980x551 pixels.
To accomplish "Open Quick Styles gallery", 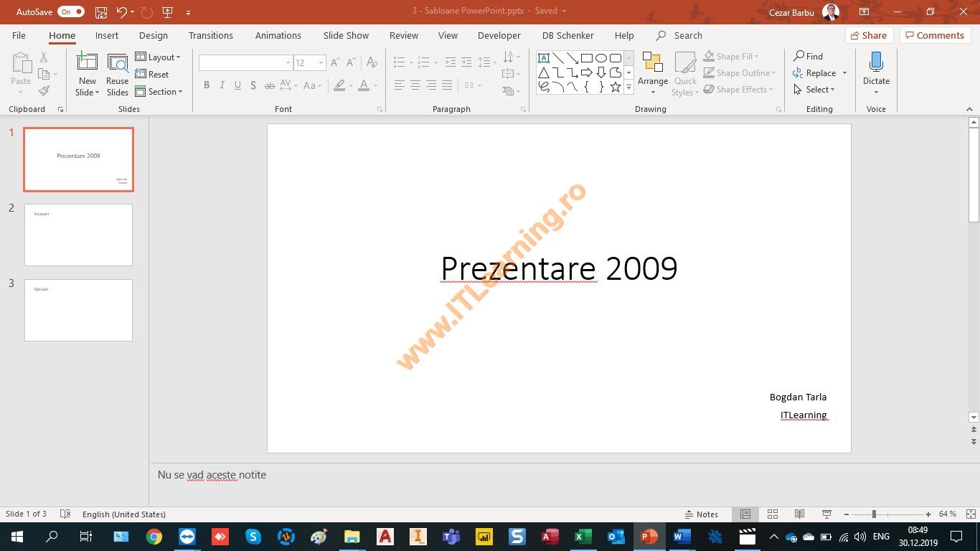I will 685,74.
